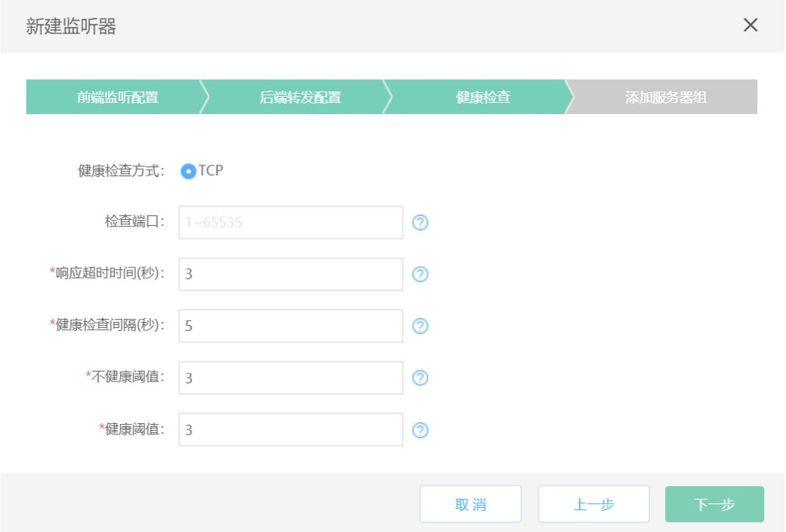Click the 上一步 button
Viewport: 786px width, 532px height.
(593, 504)
